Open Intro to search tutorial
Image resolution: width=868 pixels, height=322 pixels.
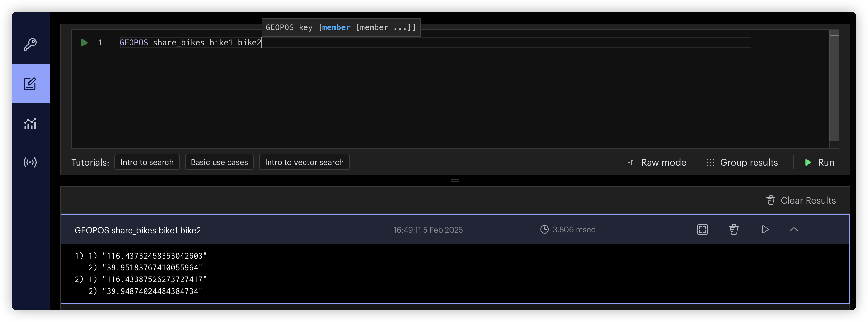tap(147, 162)
